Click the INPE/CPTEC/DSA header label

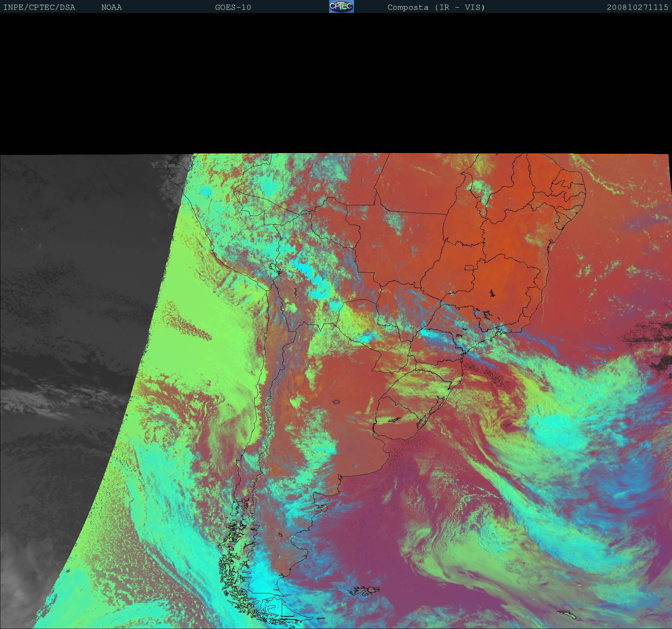coord(39,7)
